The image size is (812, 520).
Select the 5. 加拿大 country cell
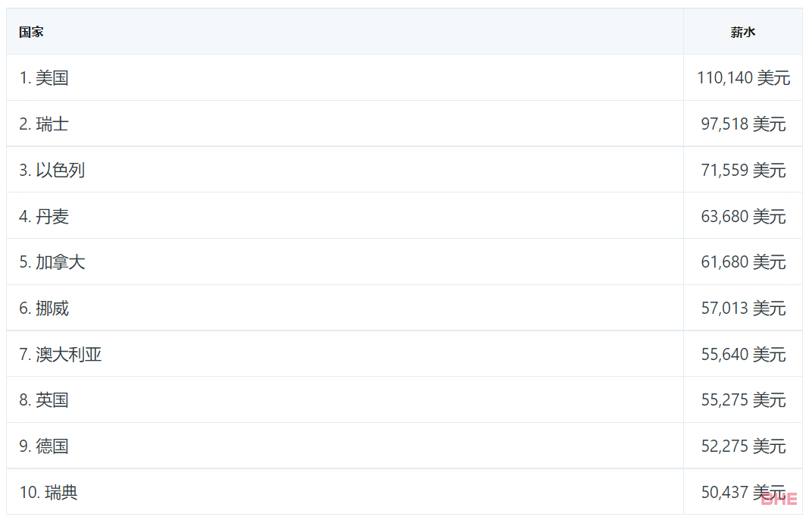pyautogui.click(x=52, y=262)
